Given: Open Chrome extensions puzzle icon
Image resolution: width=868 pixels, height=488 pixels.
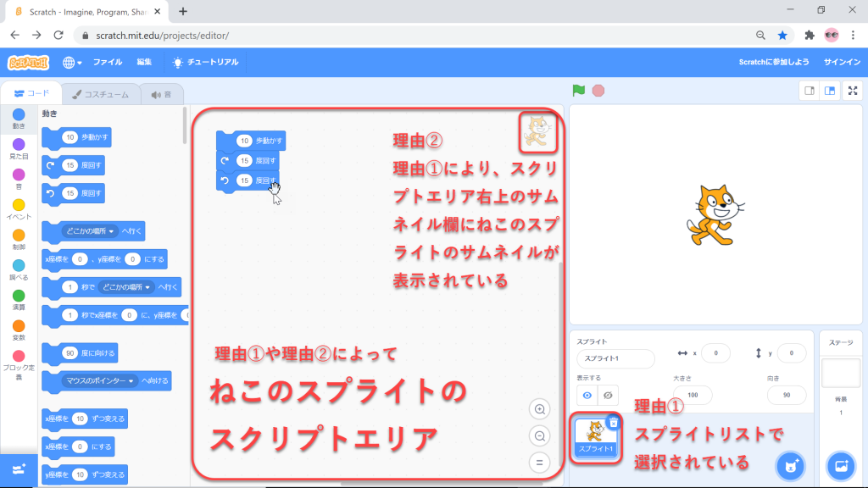Looking at the screenshot, I should [810, 36].
